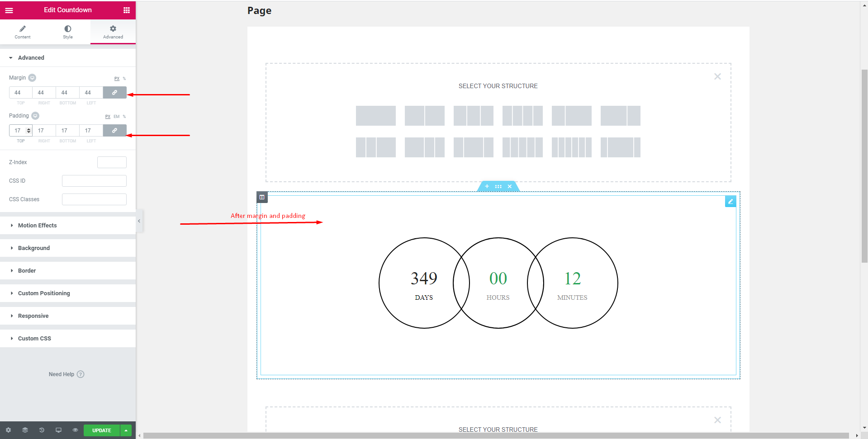The width and height of the screenshot is (868, 439).
Task: Click the Z-Index input field
Action: click(x=112, y=162)
